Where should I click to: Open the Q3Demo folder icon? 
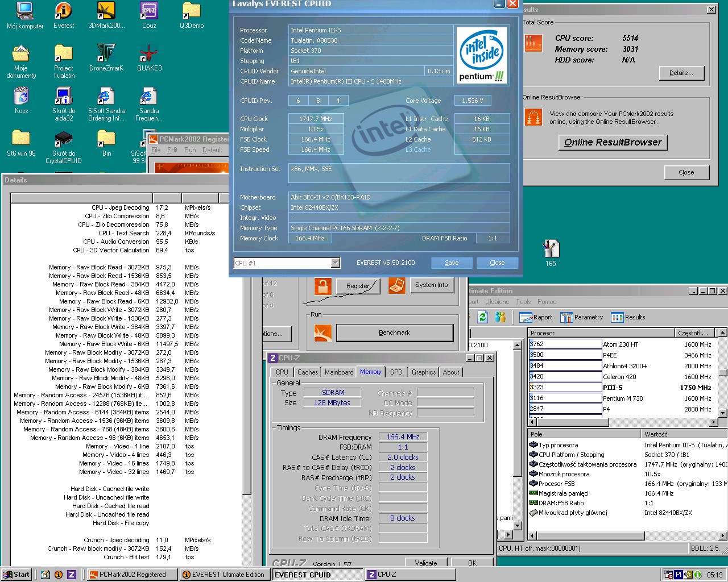(192, 15)
